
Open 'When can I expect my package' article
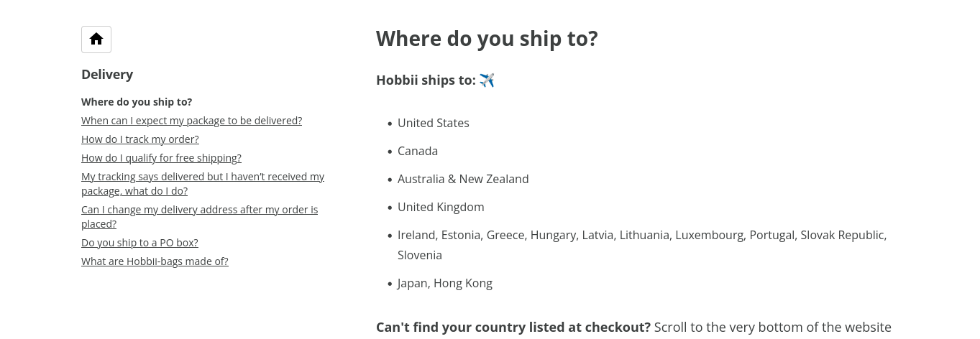coord(191,121)
